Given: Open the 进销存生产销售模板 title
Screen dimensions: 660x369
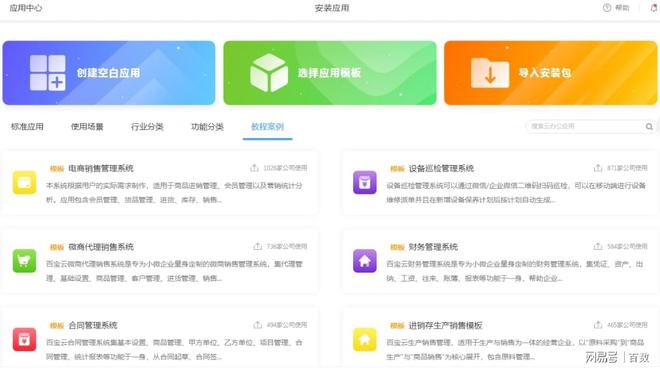Looking at the screenshot, I should (x=446, y=325).
